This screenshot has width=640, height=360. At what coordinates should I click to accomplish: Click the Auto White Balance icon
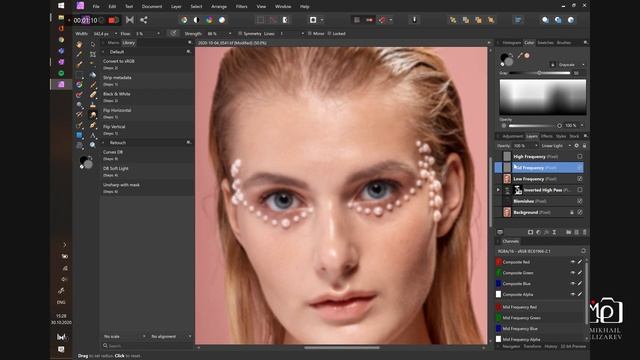tap(222, 20)
